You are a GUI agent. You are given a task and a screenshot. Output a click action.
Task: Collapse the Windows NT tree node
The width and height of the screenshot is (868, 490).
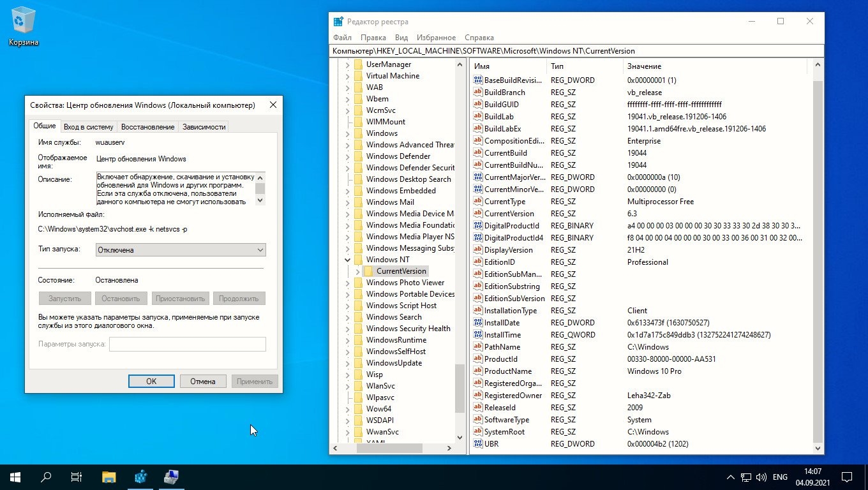(x=348, y=260)
